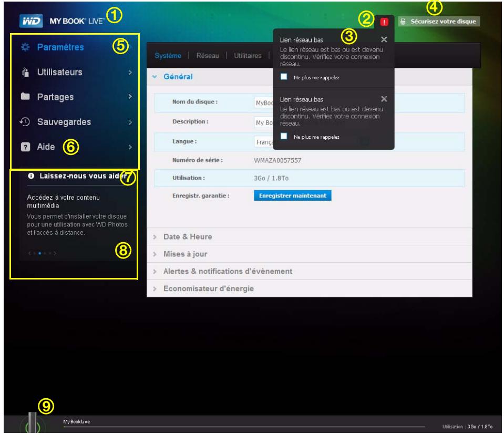This screenshot has height=435, width=504.
Task: Switch to the Réseau tab
Action: [207, 56]
